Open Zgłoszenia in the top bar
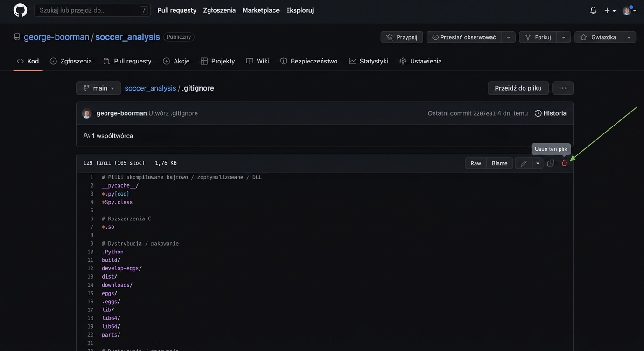 pos(219,10)
